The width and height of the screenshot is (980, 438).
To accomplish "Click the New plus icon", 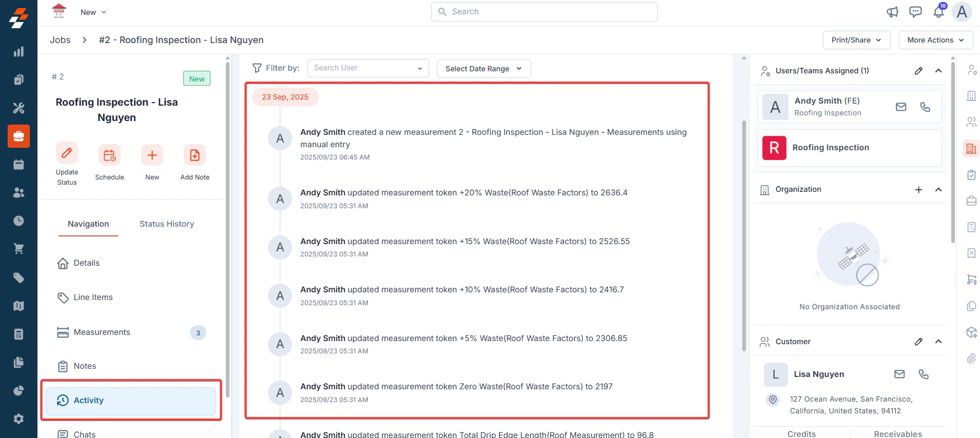I will (x=152, y=155).
